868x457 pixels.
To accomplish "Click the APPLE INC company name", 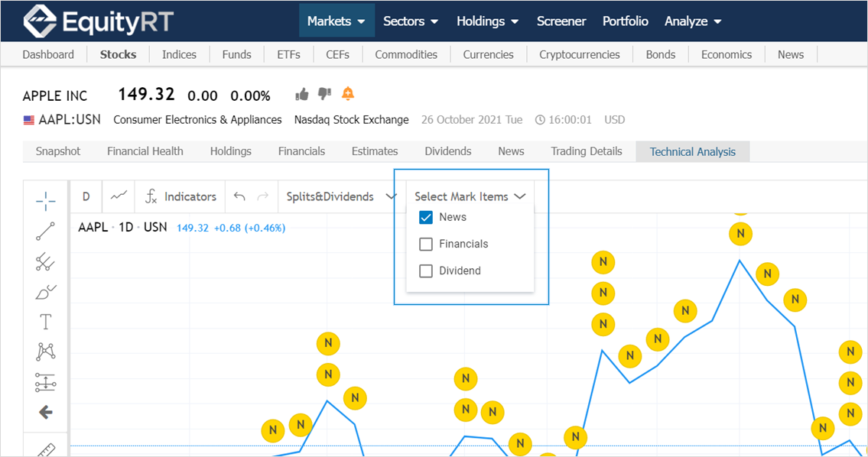I will 55,96.
